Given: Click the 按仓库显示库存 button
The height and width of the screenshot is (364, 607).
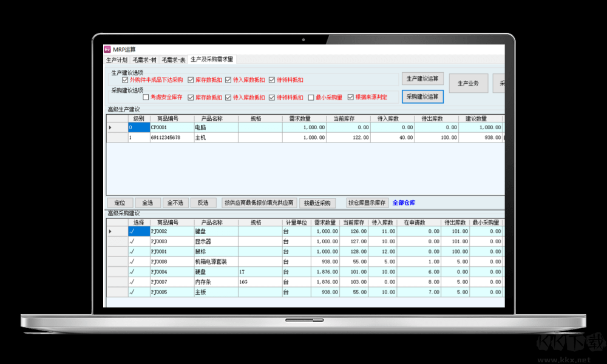Looking at the screenshot, I should [x=367, y=203].
